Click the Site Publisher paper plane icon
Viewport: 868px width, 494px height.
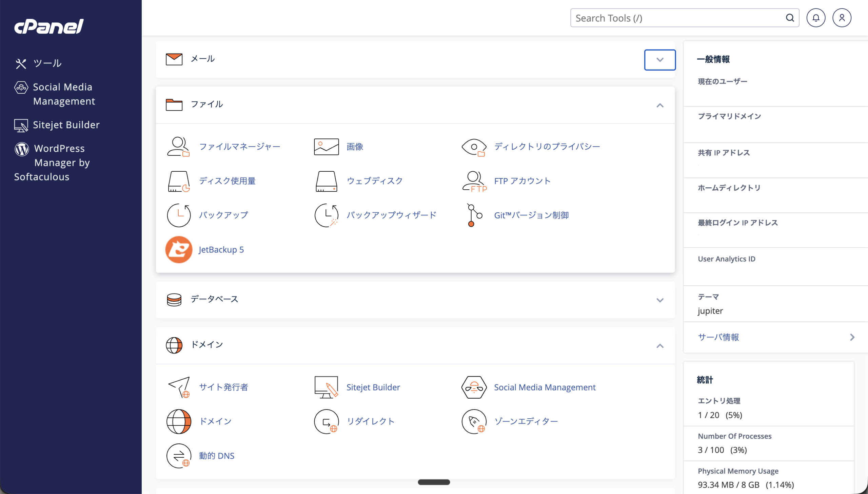(x=179, y=387)
